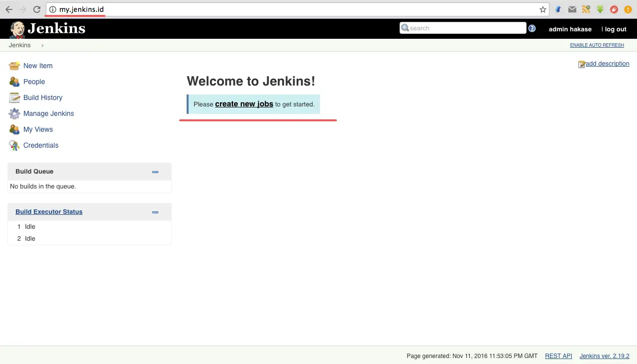Click the blue pin extension icon
637x364 pixels.
pos(558,9)
